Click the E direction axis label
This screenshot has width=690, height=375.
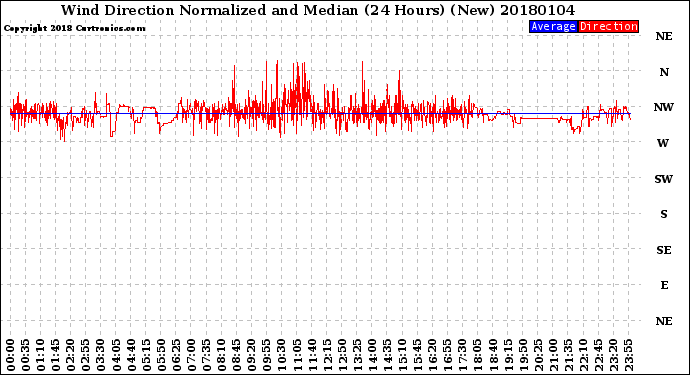click(664, 286)
